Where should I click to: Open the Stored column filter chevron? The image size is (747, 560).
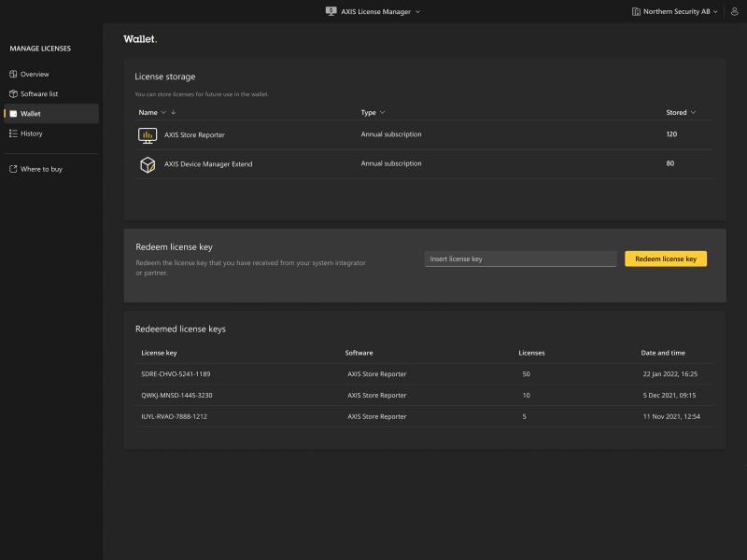(x=693, y=112)
